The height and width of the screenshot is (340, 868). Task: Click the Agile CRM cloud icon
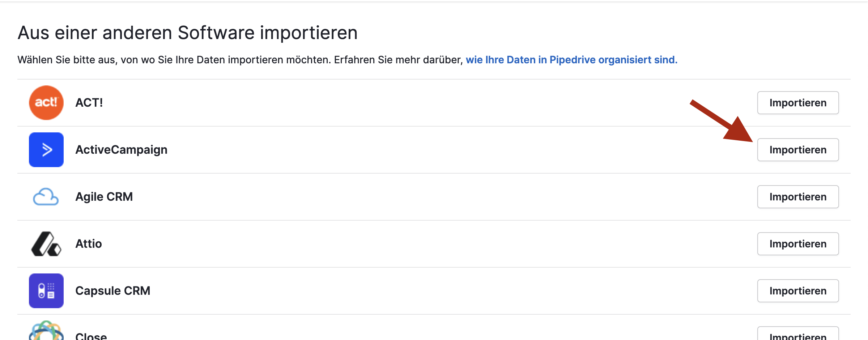pos(46,197)
